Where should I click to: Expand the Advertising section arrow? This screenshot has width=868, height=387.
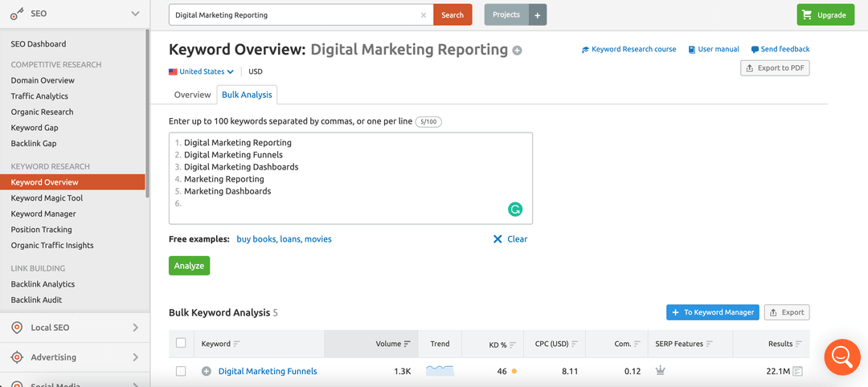pos(135,357)
